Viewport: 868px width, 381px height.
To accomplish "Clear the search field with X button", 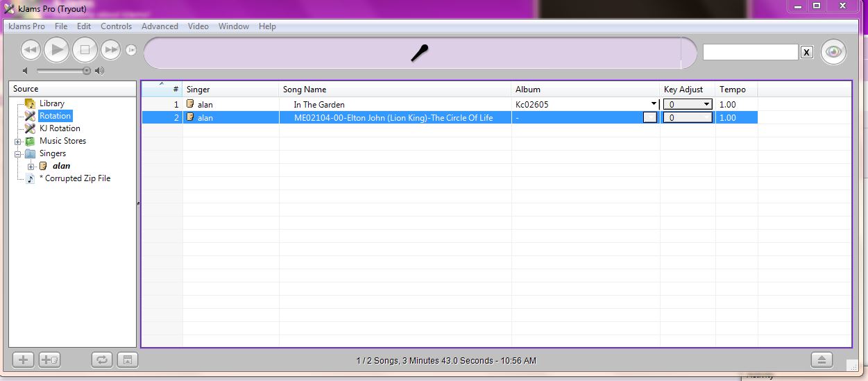I will 806,52.
